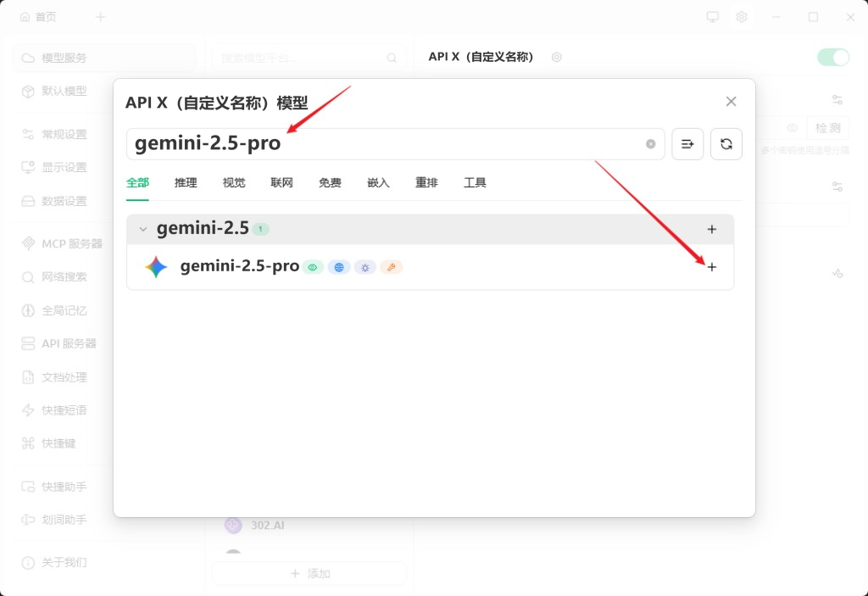Switch to the 推理 tab
Viewport: 868px width, 596px height.
pyautogui.click(x=186, y=183)
